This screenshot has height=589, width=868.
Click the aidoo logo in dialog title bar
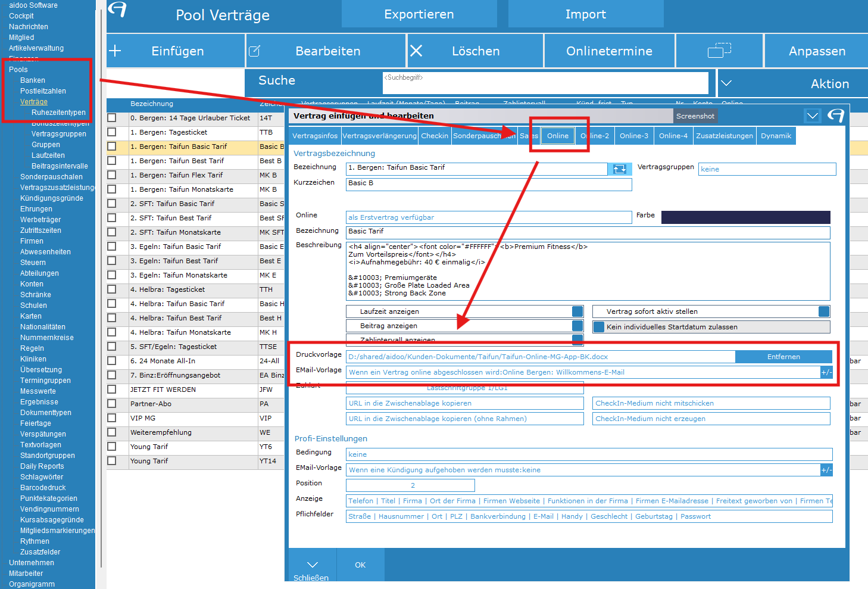(x=836, y=116)
